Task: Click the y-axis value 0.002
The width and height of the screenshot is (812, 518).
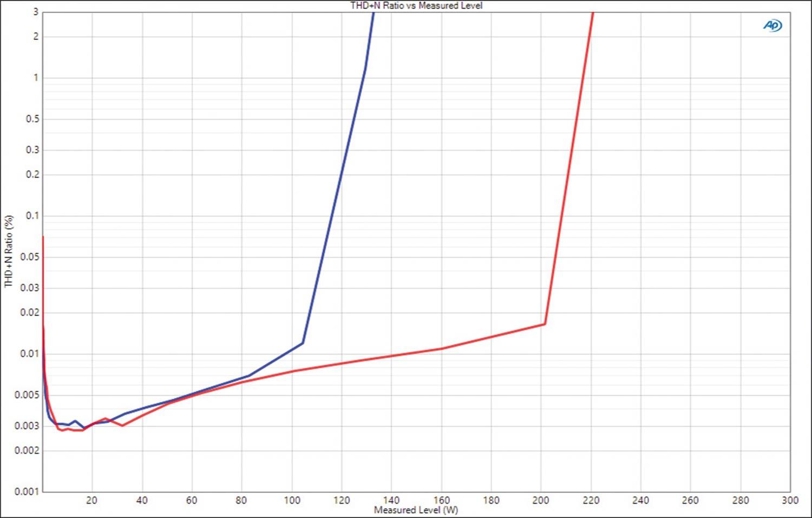Action: [x=28, y=451]
